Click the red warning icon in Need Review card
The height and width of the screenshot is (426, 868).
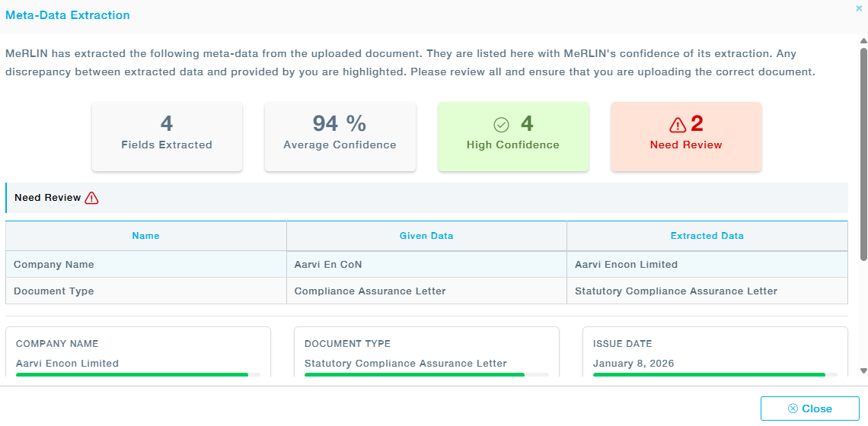(678, 124)
